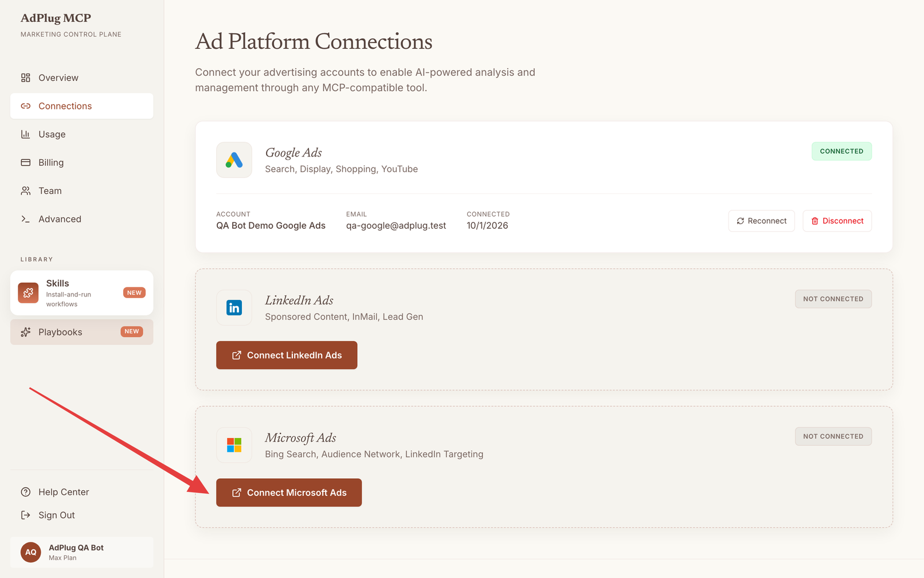Click the NEW badge on Skills

point(134,292)
